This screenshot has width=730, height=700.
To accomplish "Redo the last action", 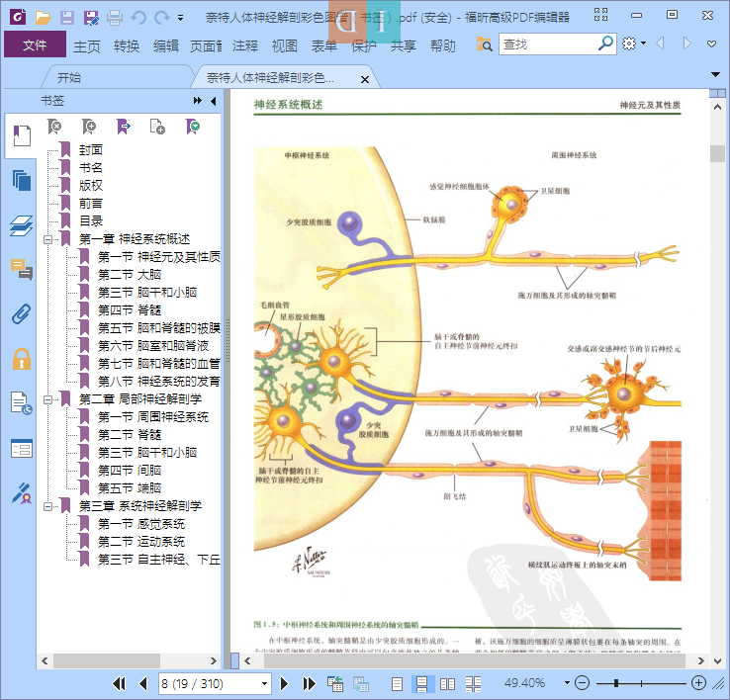I will point(161,18).
